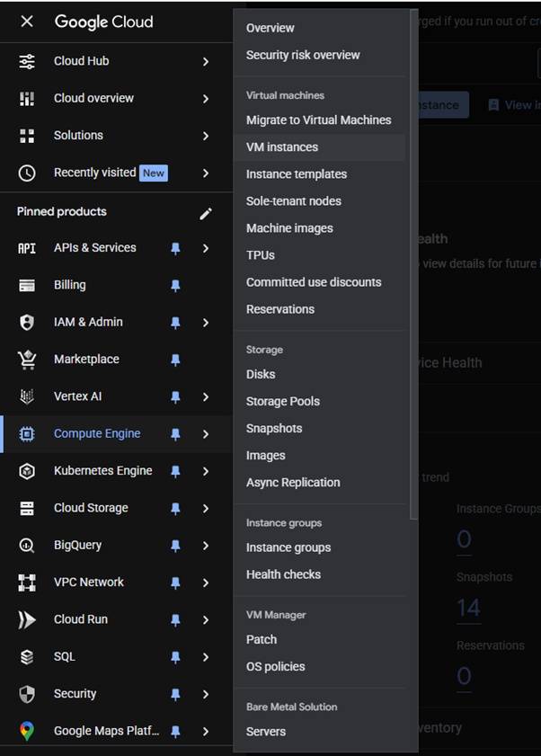Select Health checks menu entry
The image size is (541, 756).
[x=319, y=574]
